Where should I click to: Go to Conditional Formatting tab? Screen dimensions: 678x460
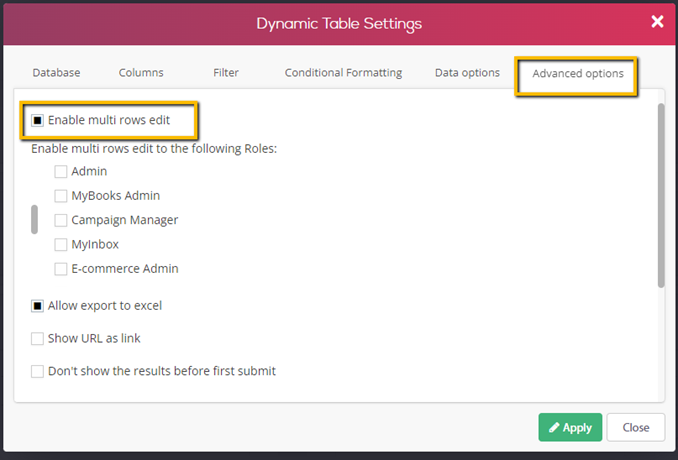(x=343, y=73)
